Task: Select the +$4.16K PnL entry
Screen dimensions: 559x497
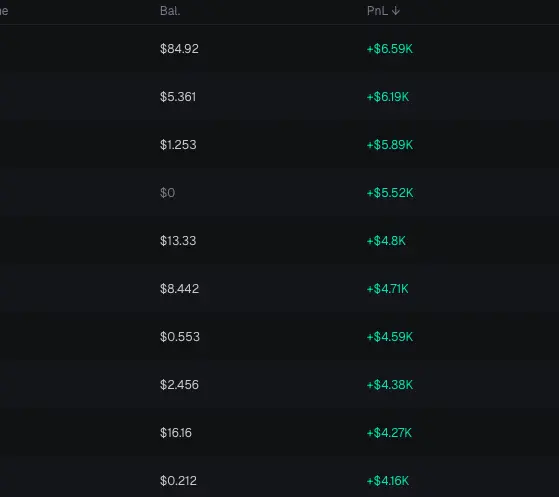Action: (388, 481)
